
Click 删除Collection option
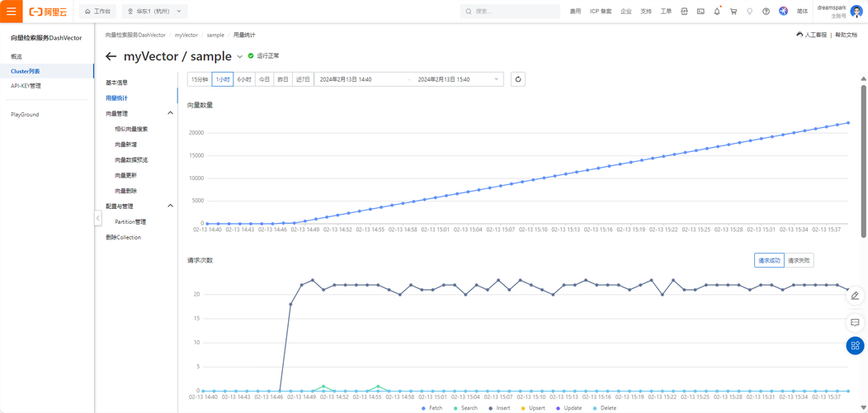[123, 237]
